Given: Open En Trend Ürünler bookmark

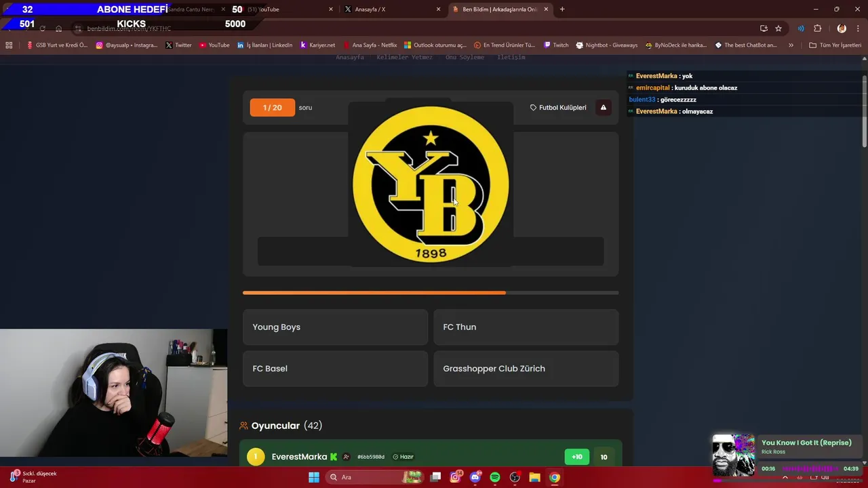Looking at the screenshot, I should pos(504,45).
